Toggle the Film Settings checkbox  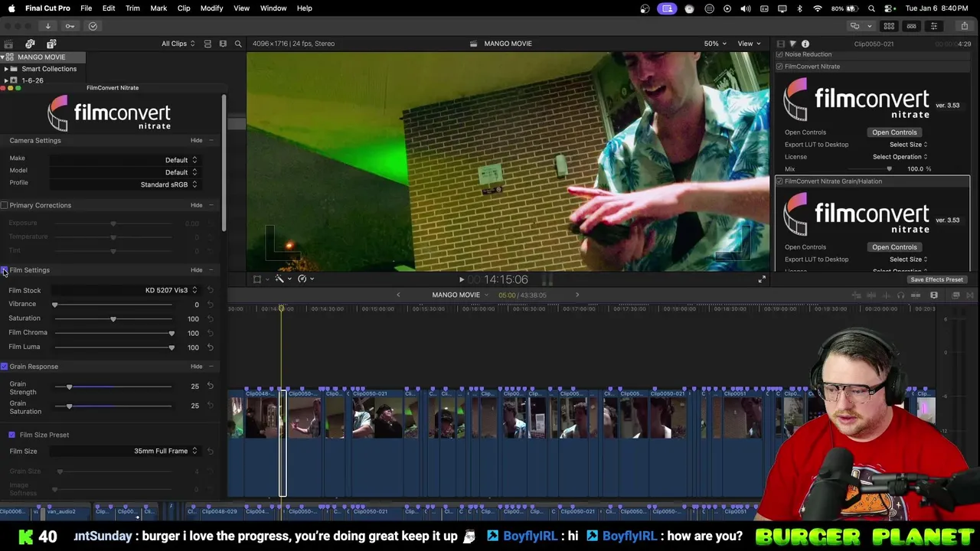pyautogui.click(x=4, y=270)
